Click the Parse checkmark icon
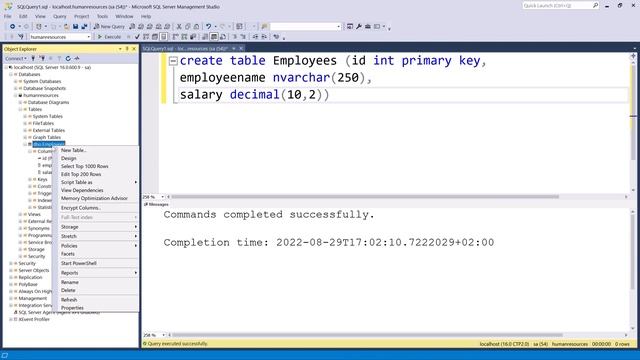The width and height of the screenshot is (640, 360). click(137, 37)
